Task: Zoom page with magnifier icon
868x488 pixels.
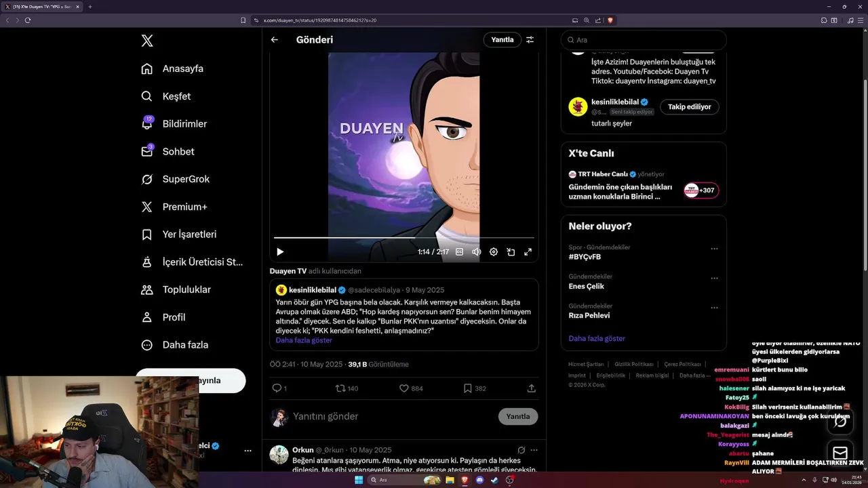Action: 587,20
